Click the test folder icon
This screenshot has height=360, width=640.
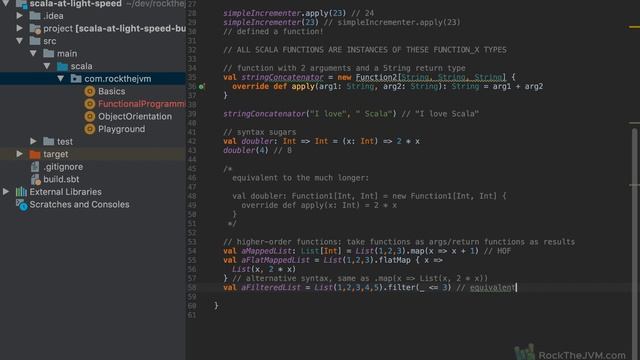coord(49,141)
